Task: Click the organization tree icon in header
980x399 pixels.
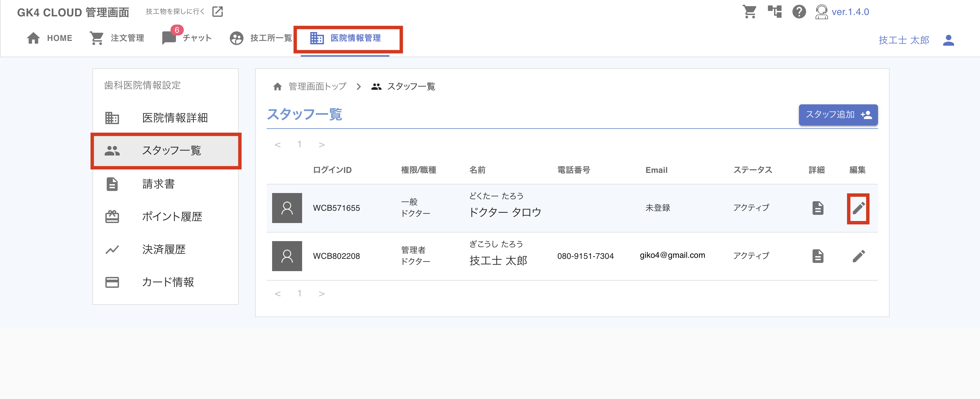Action: (774, 12)
